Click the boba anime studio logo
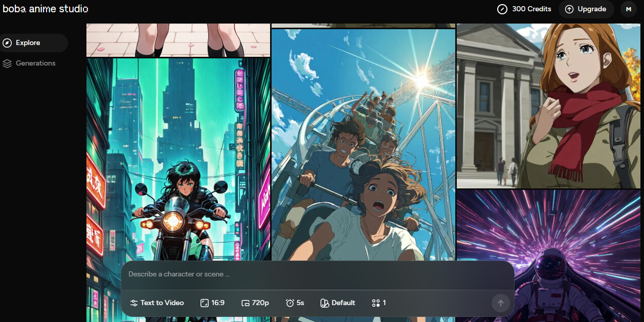The image size is (644, 322). [46, 9]
